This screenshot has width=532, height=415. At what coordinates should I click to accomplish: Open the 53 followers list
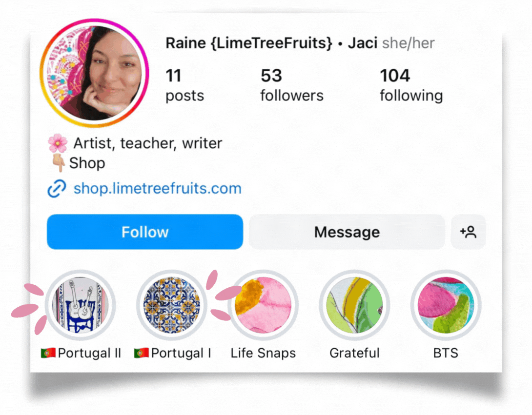click(x=292, y=85)
